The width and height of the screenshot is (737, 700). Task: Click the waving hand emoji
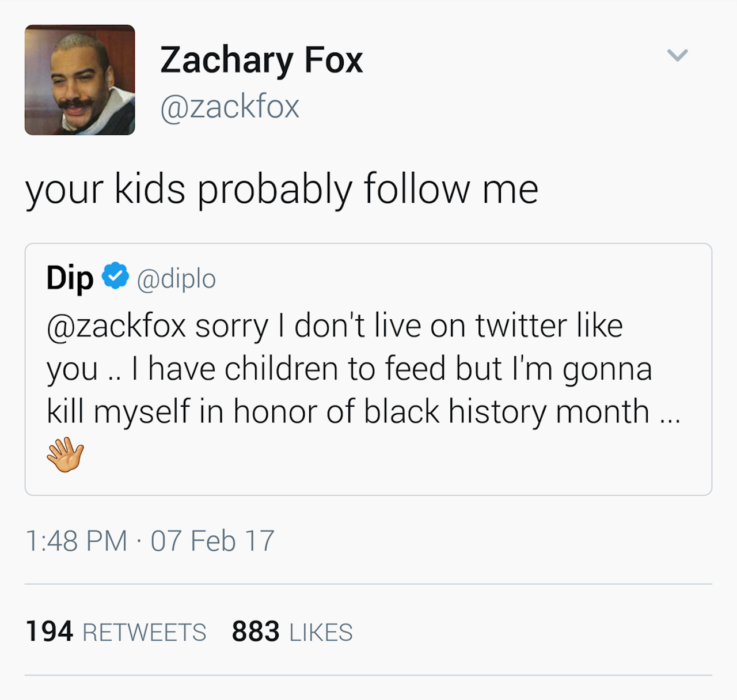pyautogui.click(x=65, y=455)
